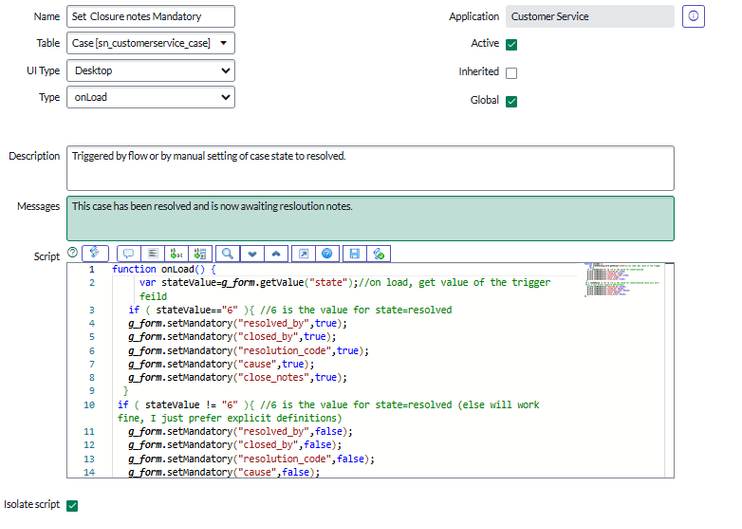Click setMandatory "resolution_code",false on line 13
This screenshot has width=742, height=529.
pyautogui.click(x=251, y=459)
